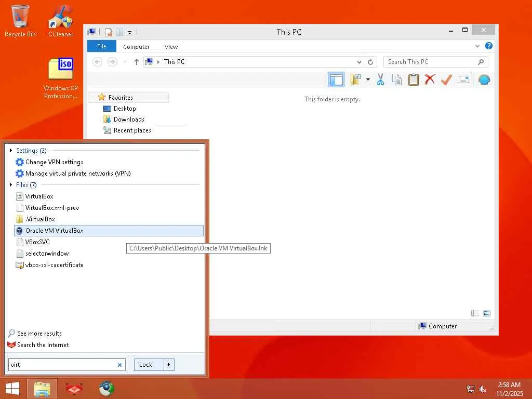Open the folder options dropdown arrow
This screenshot has height=399, width=532.
[x=368, y=79]
